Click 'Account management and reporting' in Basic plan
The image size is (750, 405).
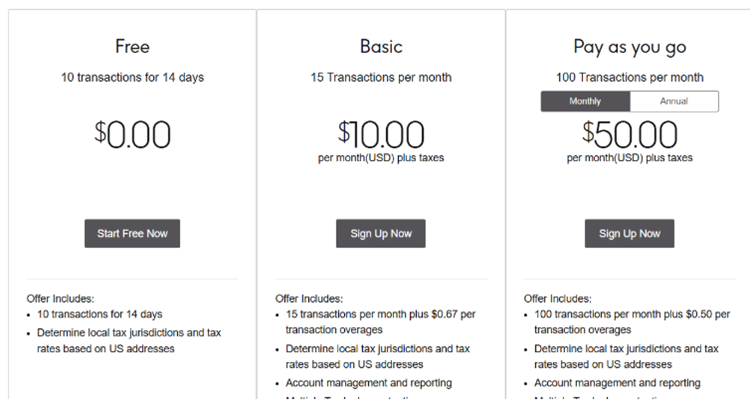coord(368,383)
